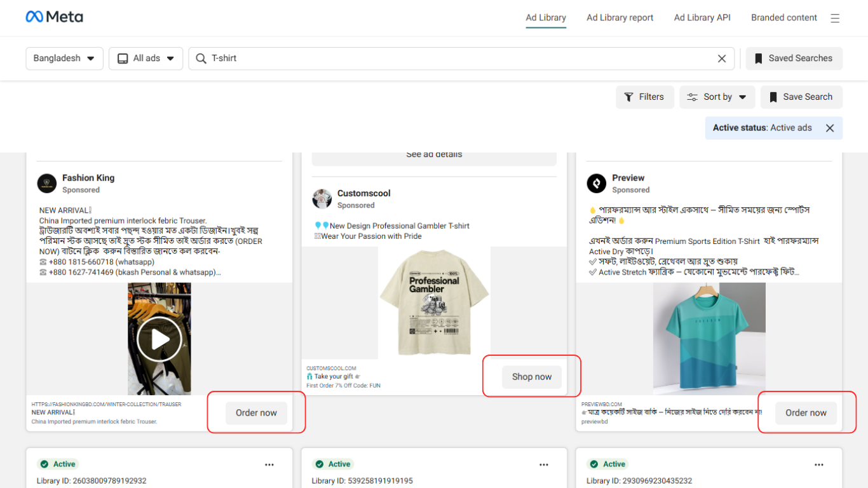Open the All ads category dropdown
Viewport: 868px width, 488px height.
[x=146, y=58]
